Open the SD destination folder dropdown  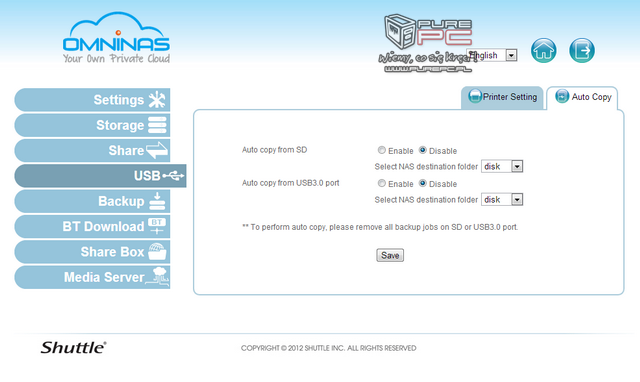tap(502, 166)
